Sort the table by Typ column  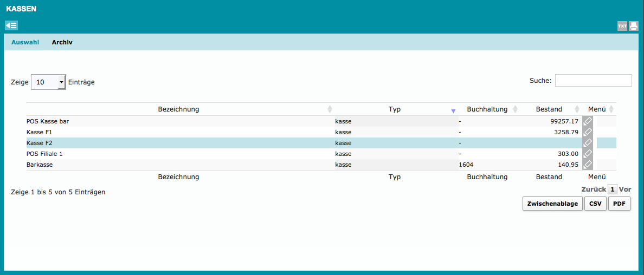(x=395, y=109)
